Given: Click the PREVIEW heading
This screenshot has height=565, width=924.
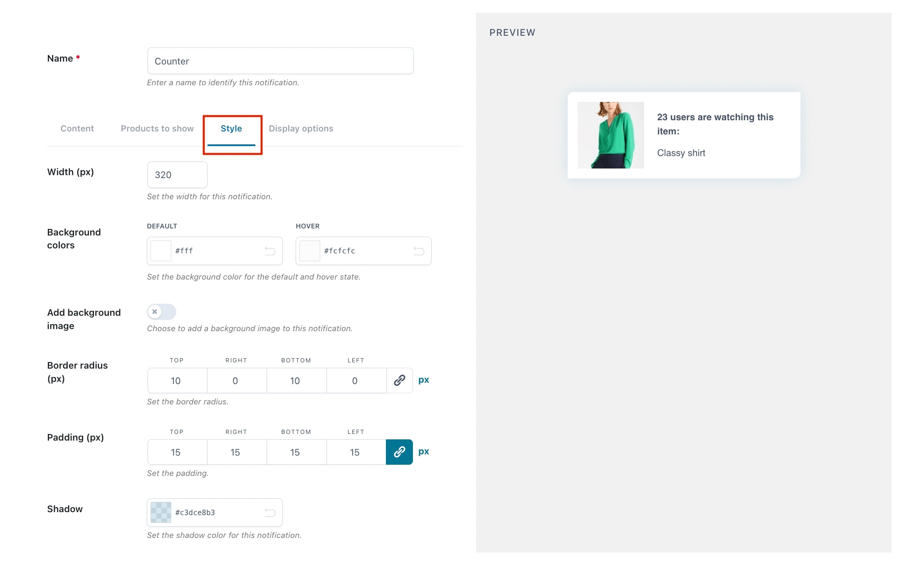Looking at the screenshot, I should click(512, 32).
